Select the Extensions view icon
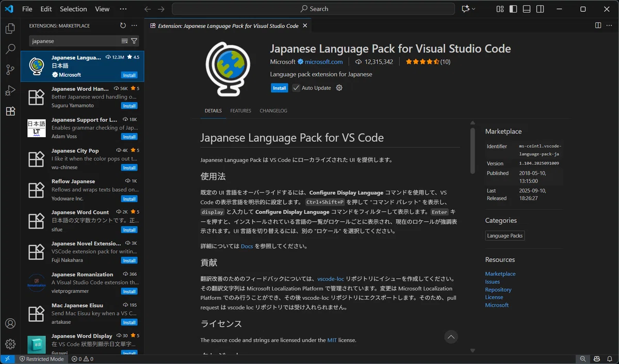The height and width of the screenshot is (364, 619). pyautogui.click(x=10, y=111)
